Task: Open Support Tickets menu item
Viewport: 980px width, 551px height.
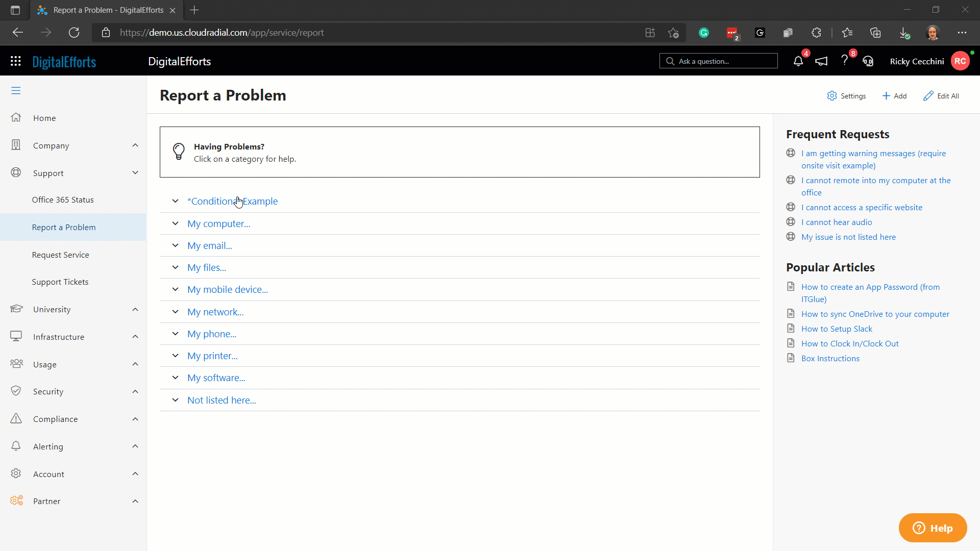Action: click(60, 282)
